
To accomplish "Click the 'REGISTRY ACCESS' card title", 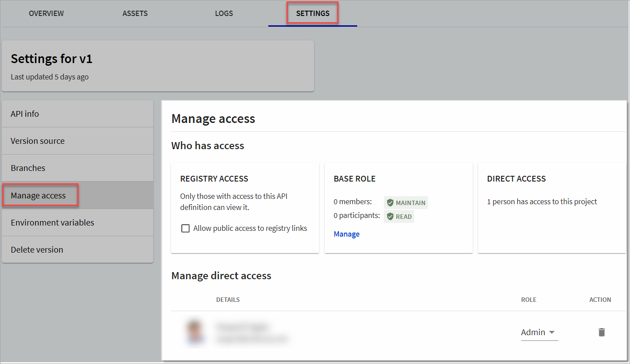I will [x=214, y=179].
